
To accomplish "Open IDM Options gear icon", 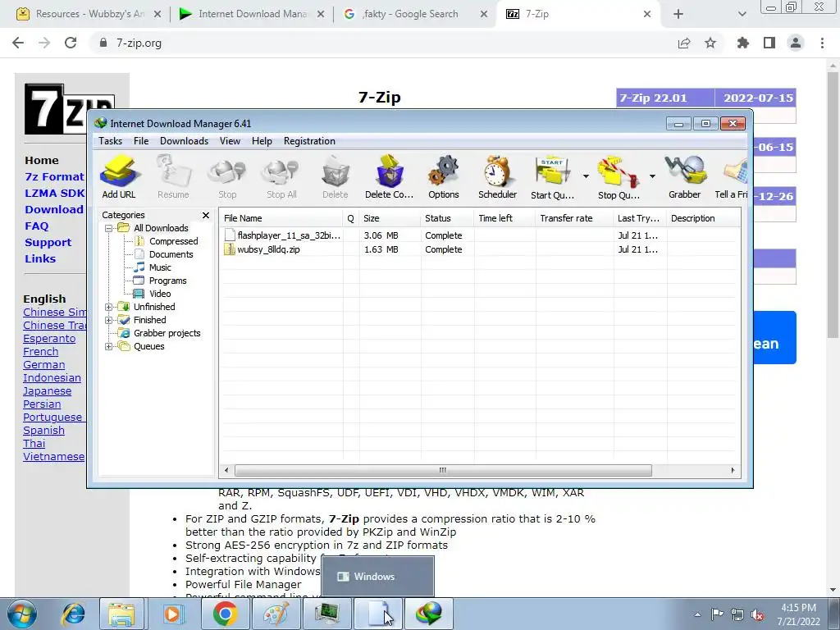I will [x=444, y=177].
